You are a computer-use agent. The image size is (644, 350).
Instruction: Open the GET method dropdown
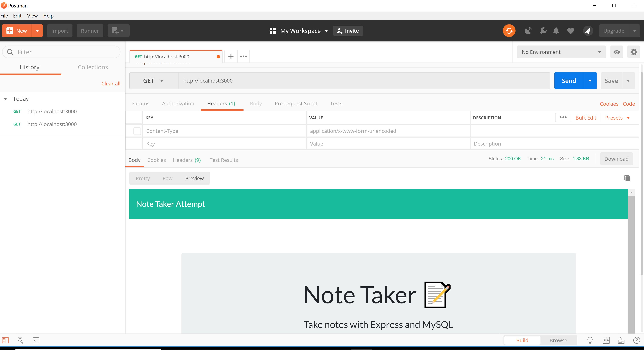(154, 80)
